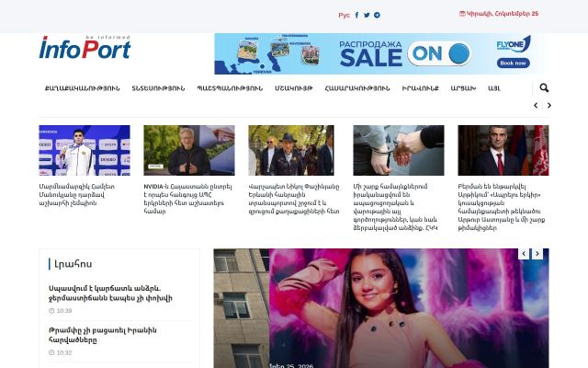Screen dimensions: 588x368
Task: Click the 10:39 timestamp
Action: click(64, 311)
